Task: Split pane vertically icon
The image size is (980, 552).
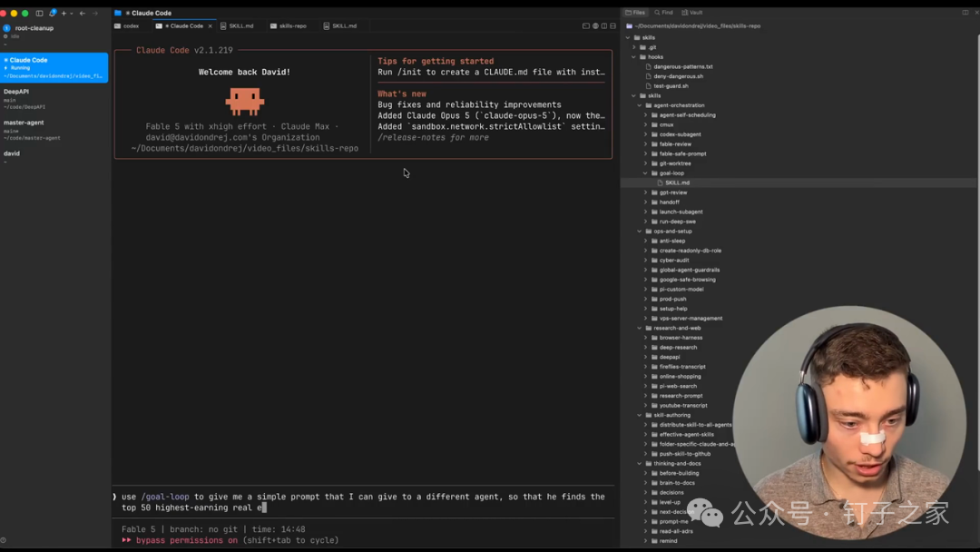Action: click(603, 26)
